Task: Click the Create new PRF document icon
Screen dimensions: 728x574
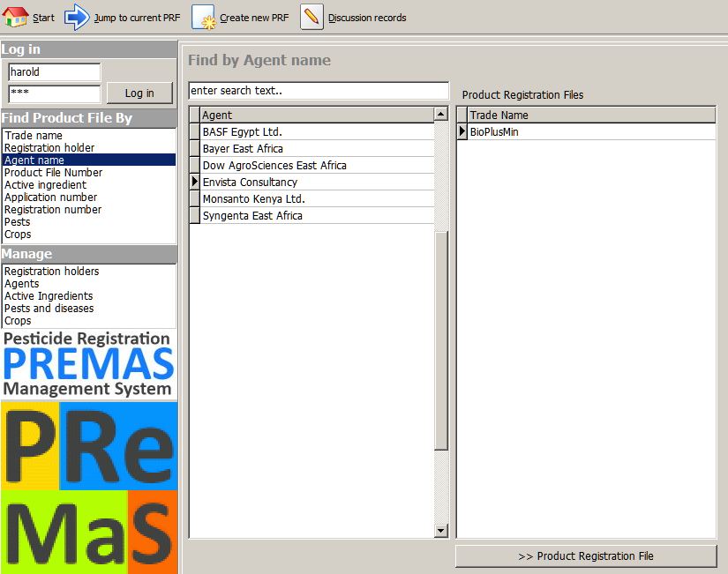Action: 204,17
